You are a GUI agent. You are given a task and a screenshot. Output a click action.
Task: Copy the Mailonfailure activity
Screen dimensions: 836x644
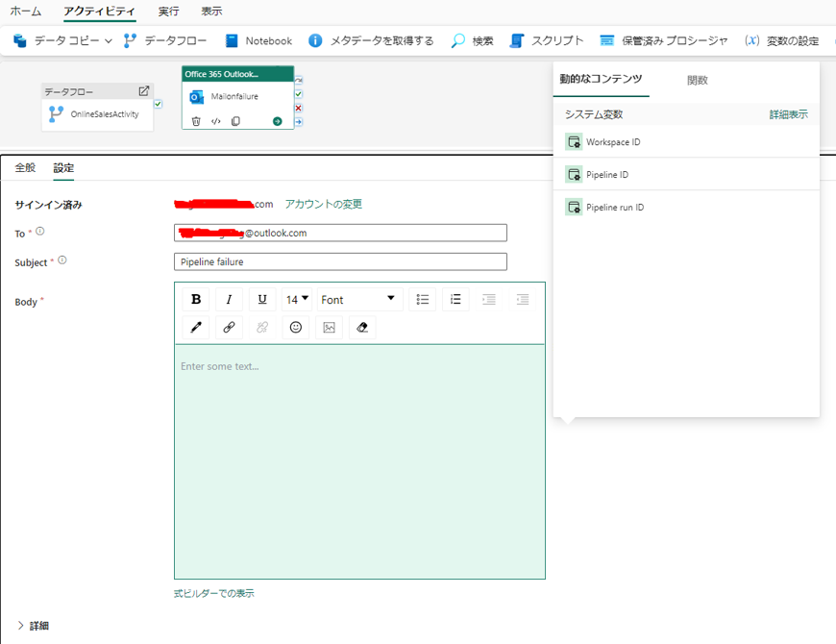[x=236, y=121]
